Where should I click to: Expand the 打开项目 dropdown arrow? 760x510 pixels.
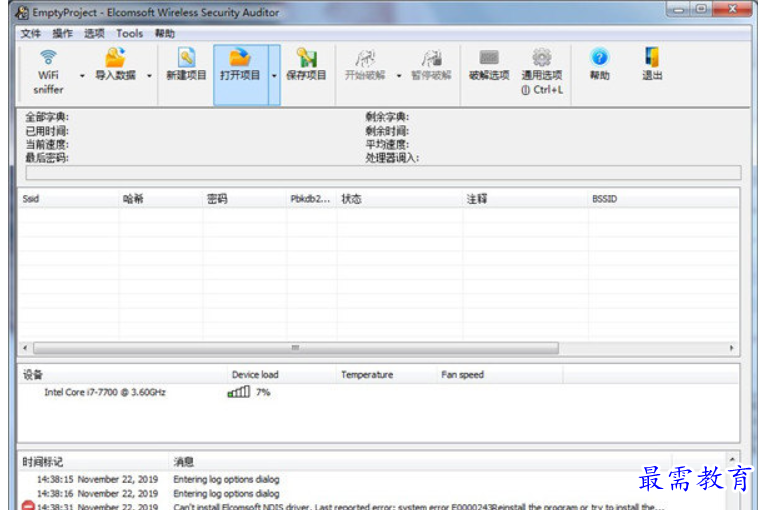(x=274, y=76)
